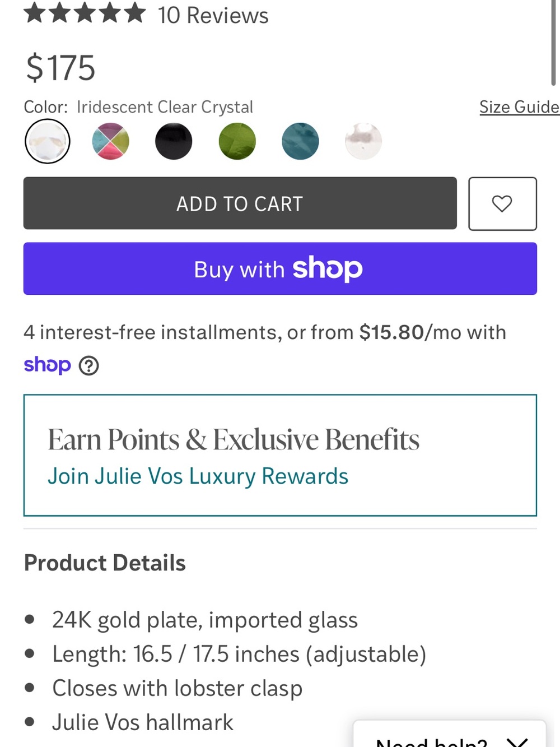
Task: Join Julie Vos Luxury Rewards link
Action: click(x=198, y=476)
